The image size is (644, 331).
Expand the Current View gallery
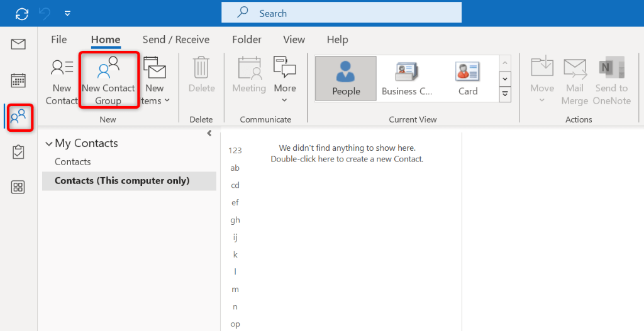click(x=504, y=94)
